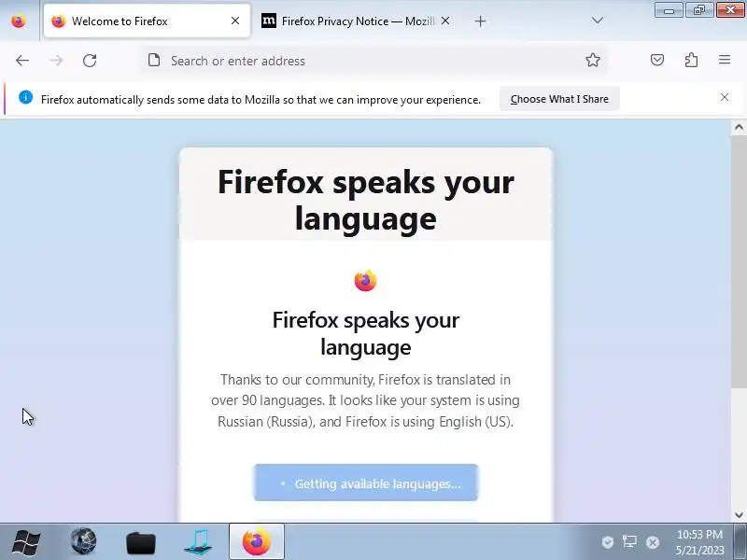Reload the current page

90,61
